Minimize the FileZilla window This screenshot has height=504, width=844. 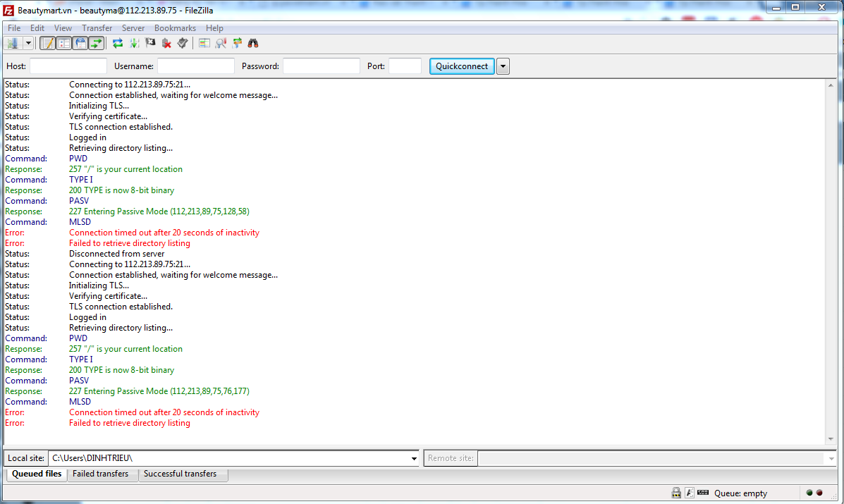(776, 8)
